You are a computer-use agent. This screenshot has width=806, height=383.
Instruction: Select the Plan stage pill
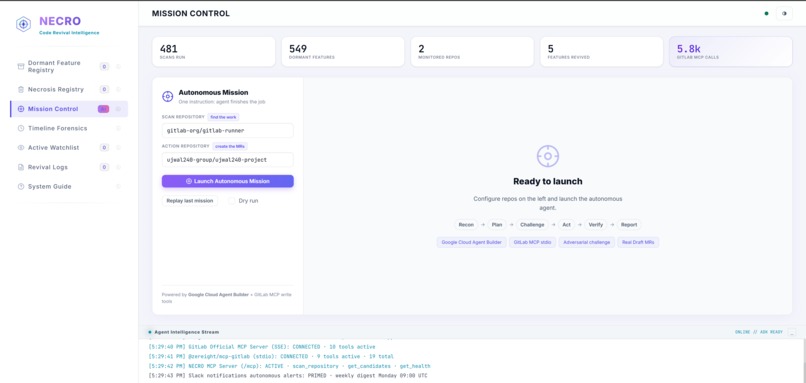pos(497,225)
